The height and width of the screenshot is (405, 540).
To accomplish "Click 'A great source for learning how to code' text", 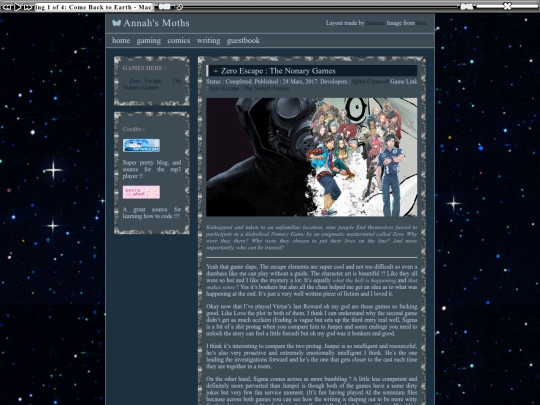I will click(152, 213).
